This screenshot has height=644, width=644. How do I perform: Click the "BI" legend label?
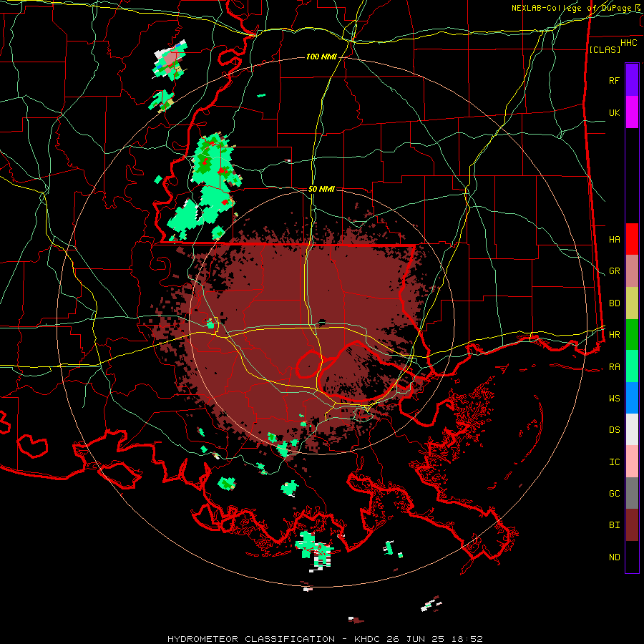[x=614, y=525]
